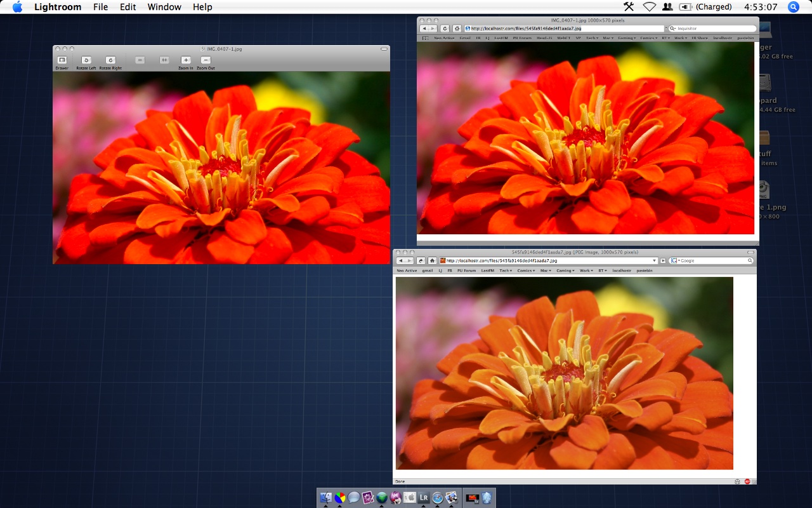Open the Window menu

tap(164, 7)
